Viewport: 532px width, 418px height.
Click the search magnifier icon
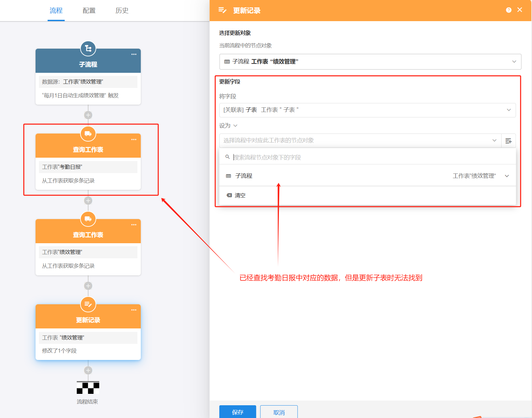point(228,157)
